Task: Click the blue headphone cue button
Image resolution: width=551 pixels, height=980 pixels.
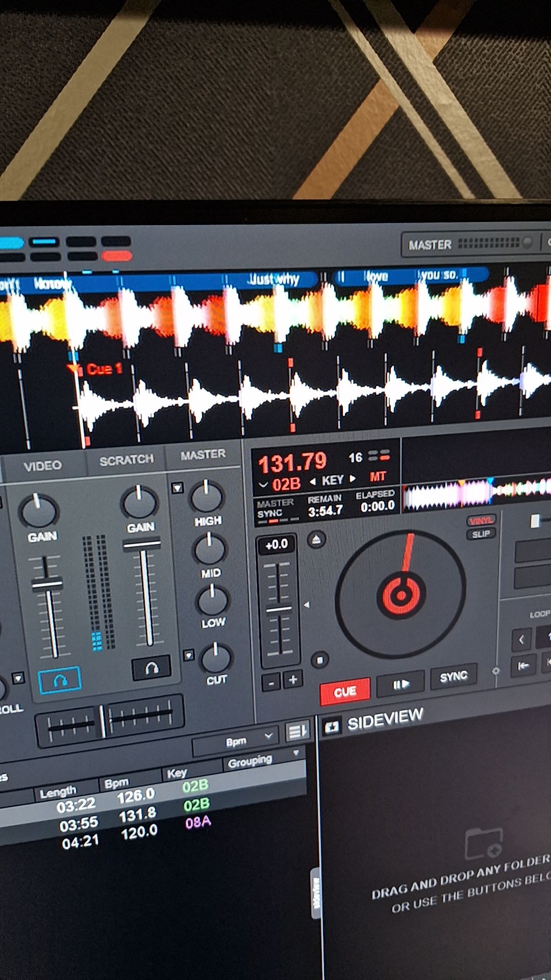Action: pyautogui.click(x=60, y=680)
